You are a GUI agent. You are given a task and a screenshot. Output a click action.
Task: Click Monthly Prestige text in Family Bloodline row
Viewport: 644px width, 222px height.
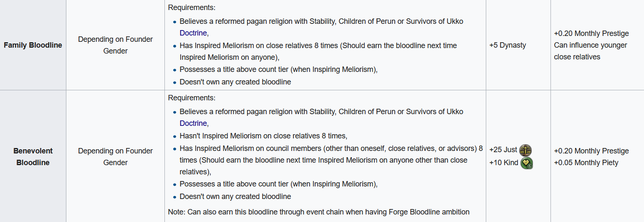coord(591,33)
